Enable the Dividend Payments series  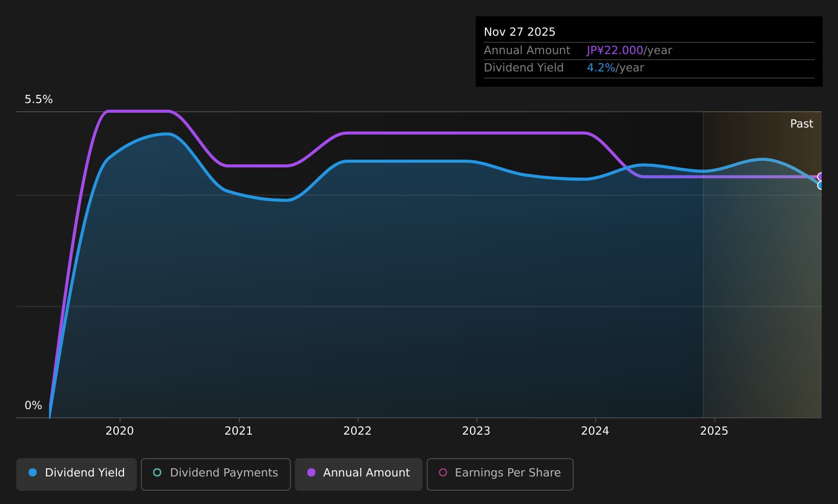[x=216, y=474]
